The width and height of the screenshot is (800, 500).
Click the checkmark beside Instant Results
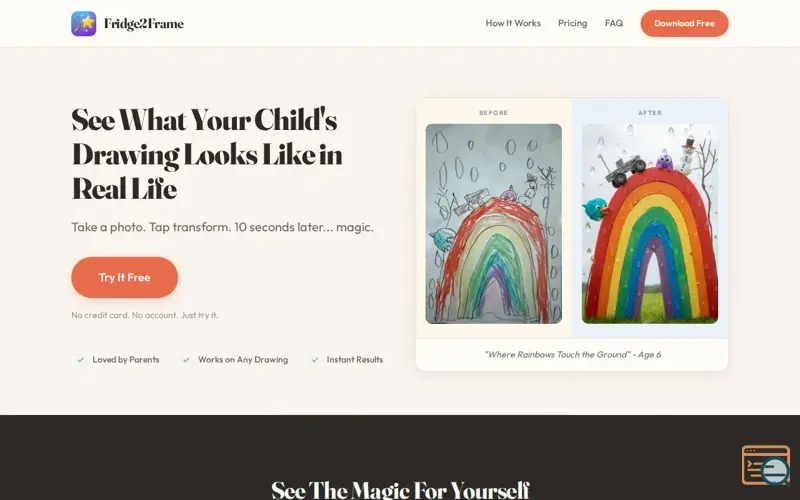click(x=315, y=360)
